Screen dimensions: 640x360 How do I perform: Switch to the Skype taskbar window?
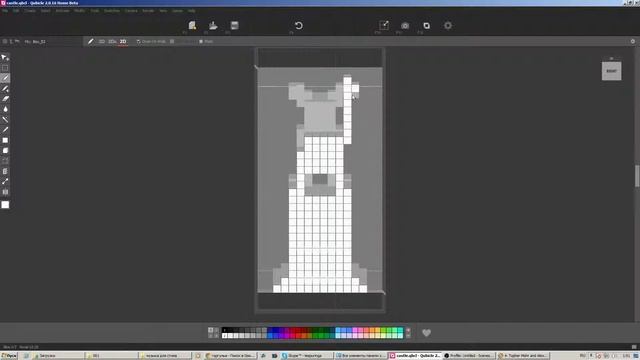click(x=306, y=356)
